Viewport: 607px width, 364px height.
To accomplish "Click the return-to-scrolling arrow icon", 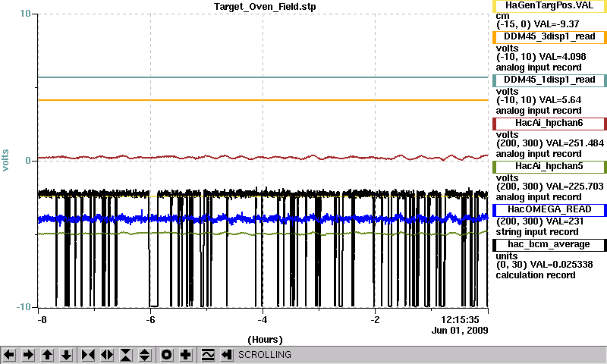I will tap(227, 355).
